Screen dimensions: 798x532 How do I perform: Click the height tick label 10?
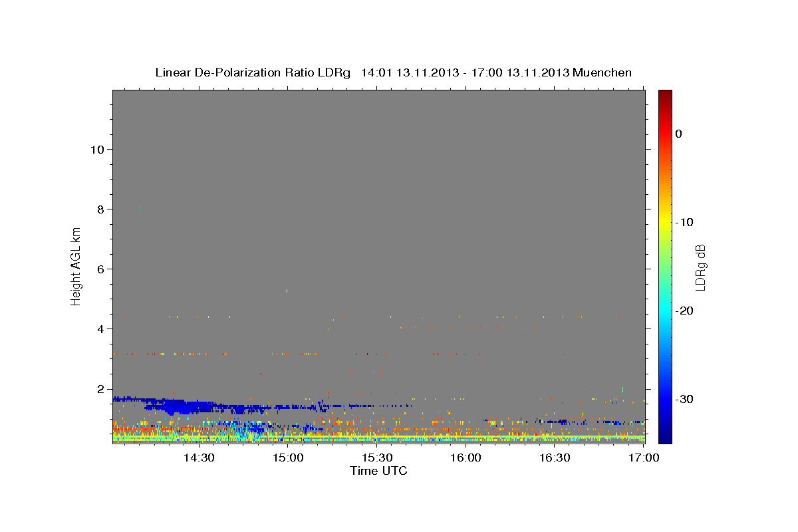[x=97, y=149]
